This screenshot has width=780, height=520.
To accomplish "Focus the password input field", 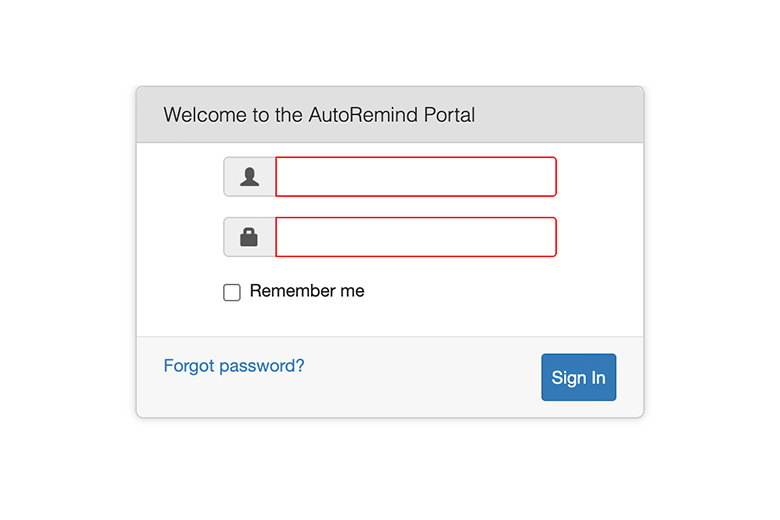I will click(415, 237).
